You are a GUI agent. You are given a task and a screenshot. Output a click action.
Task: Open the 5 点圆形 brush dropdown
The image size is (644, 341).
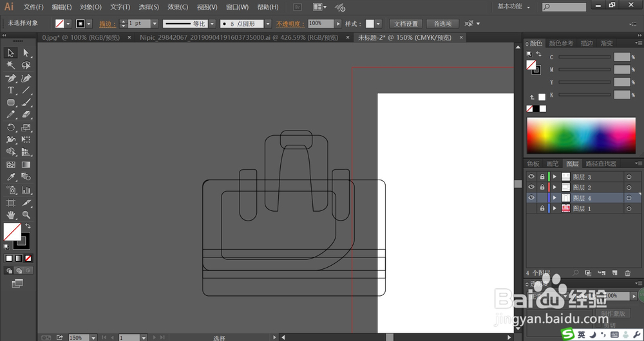pyautogui.click(x=268, y=24)
